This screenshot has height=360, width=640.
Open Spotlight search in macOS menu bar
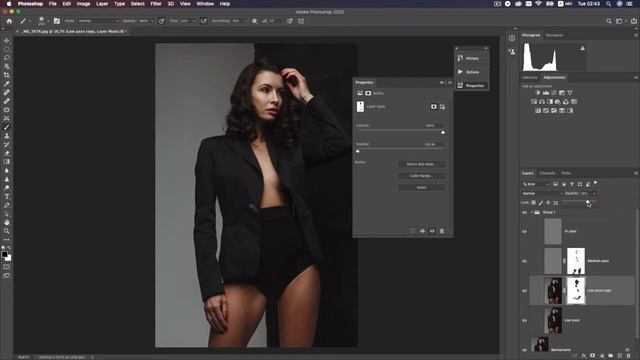point(608,4)
